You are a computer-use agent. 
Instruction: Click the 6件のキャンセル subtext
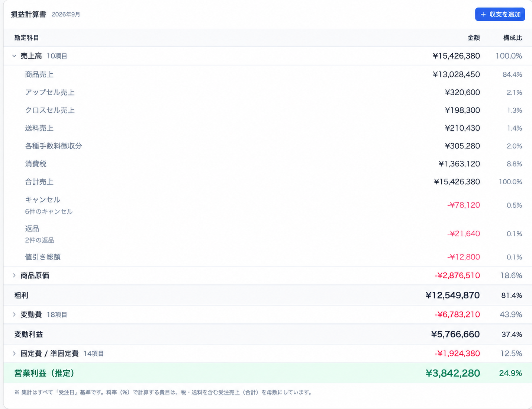(49, 211)
